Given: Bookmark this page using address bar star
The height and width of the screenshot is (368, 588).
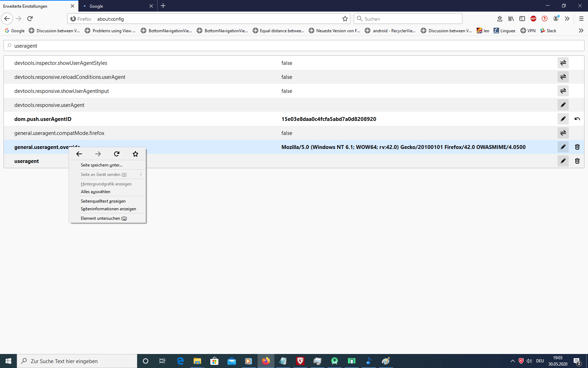Looking at the screenshot, I should tap(345, 19).
